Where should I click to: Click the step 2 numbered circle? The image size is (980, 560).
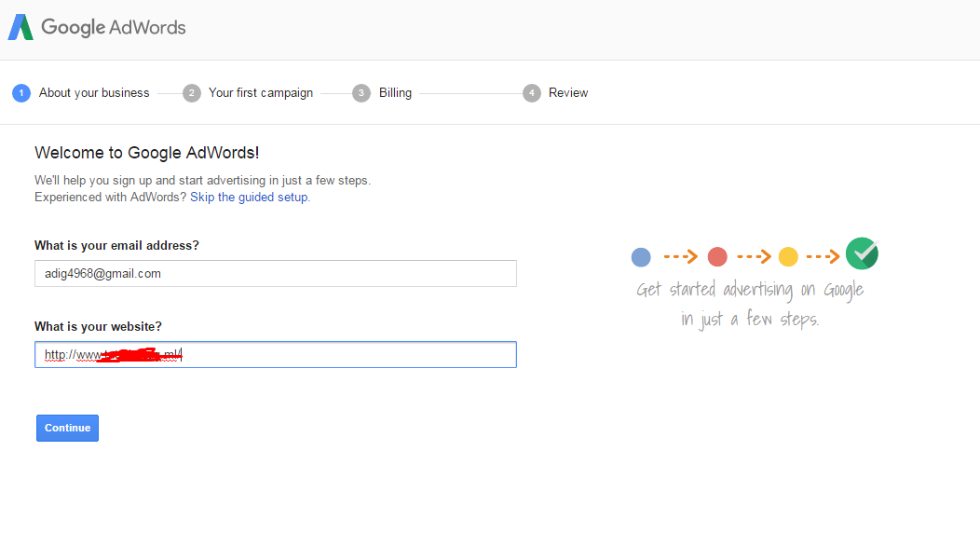[x=192, y=93]
